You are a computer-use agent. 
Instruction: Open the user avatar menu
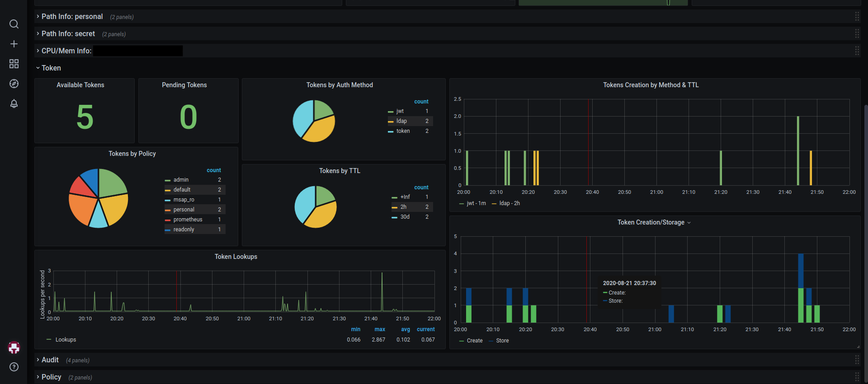(14, 347)
